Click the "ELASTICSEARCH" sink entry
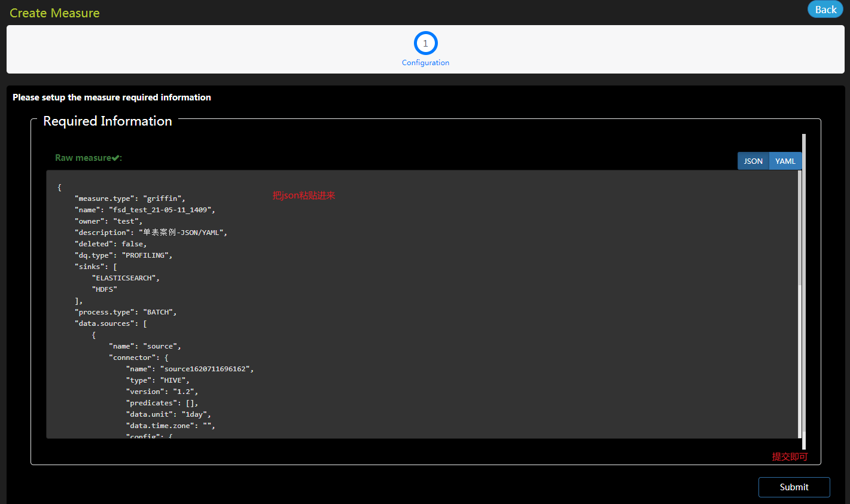Viewport: 850px width, 504px height. pos(126,278)
